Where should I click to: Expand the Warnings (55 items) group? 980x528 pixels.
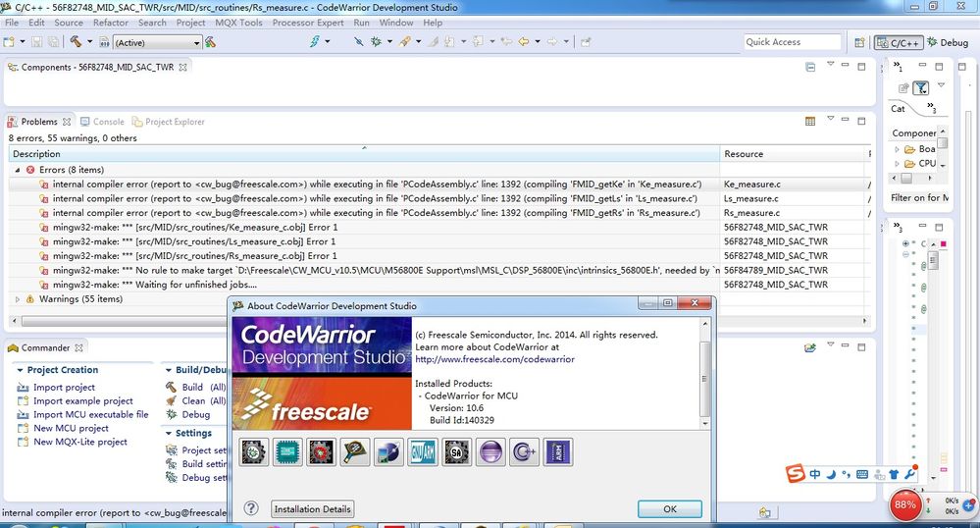[18, 299]
